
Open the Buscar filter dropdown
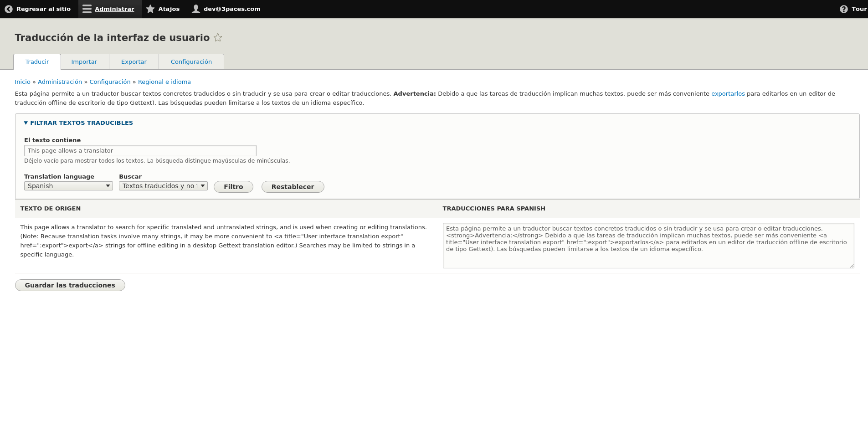pos(163,185)
